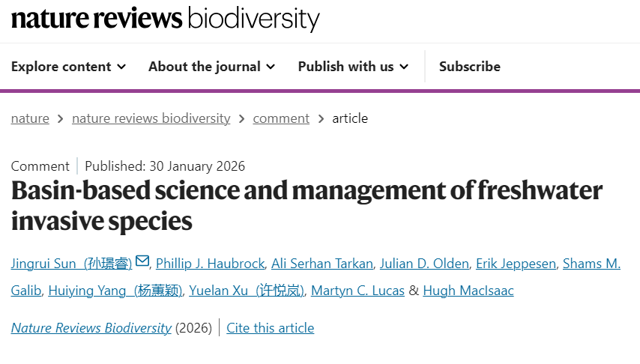The image size is (640, 364).
Task: Open the italic Nature Reviews Biodiversity journal link
Action: [x=91, y=328]
